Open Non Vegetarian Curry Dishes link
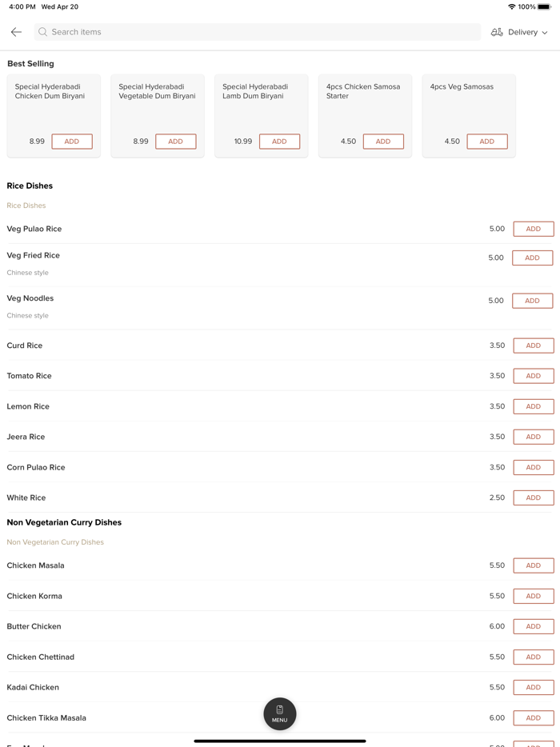 click(55, 542)
